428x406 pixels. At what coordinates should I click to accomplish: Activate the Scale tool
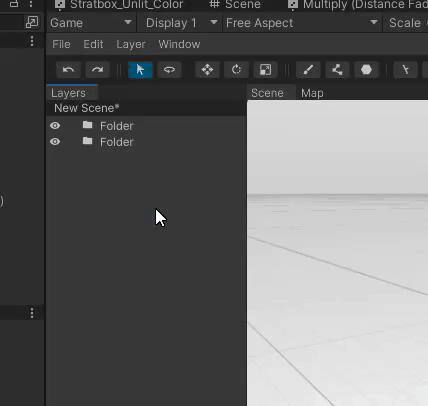(265, 70)
